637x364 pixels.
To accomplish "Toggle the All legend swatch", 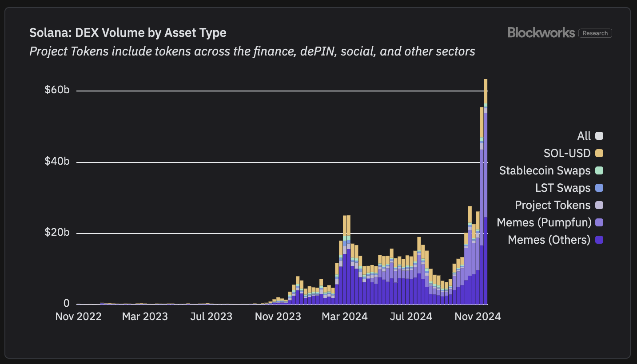I will (x=599, y=136).
